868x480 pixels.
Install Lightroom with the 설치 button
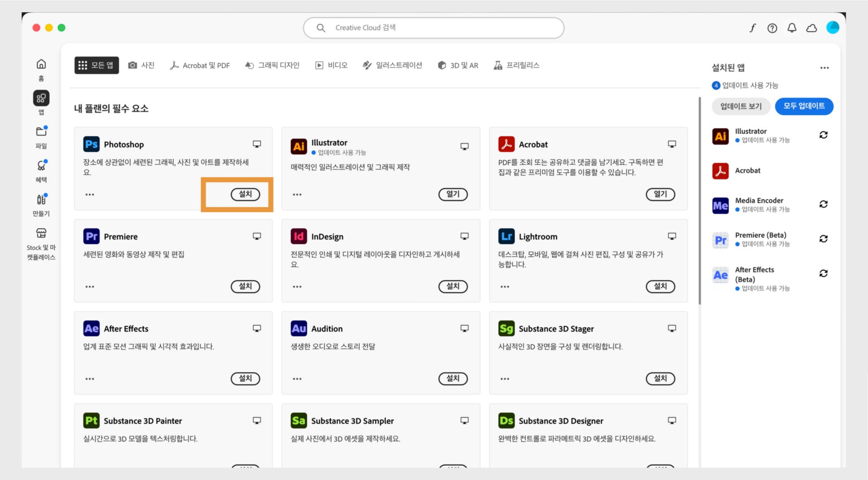click(x=660, y=287)
